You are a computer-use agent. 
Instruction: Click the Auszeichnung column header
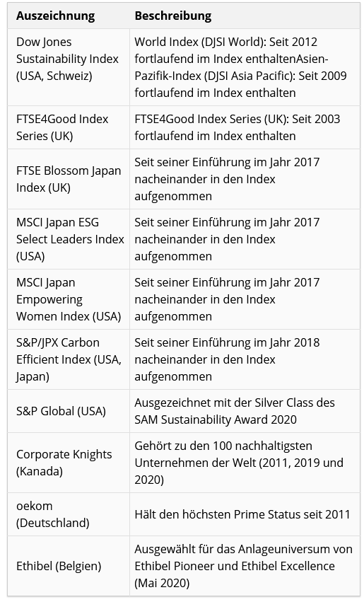[55, 16]
